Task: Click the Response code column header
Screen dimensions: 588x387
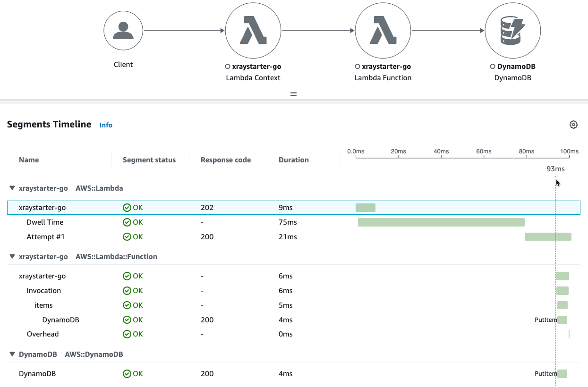Action: pyautogui.click(x=226, y=160)
